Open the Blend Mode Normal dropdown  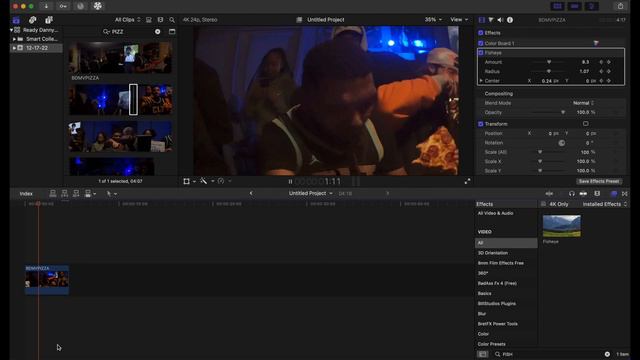pyautogui.click(x=583, y=103)
